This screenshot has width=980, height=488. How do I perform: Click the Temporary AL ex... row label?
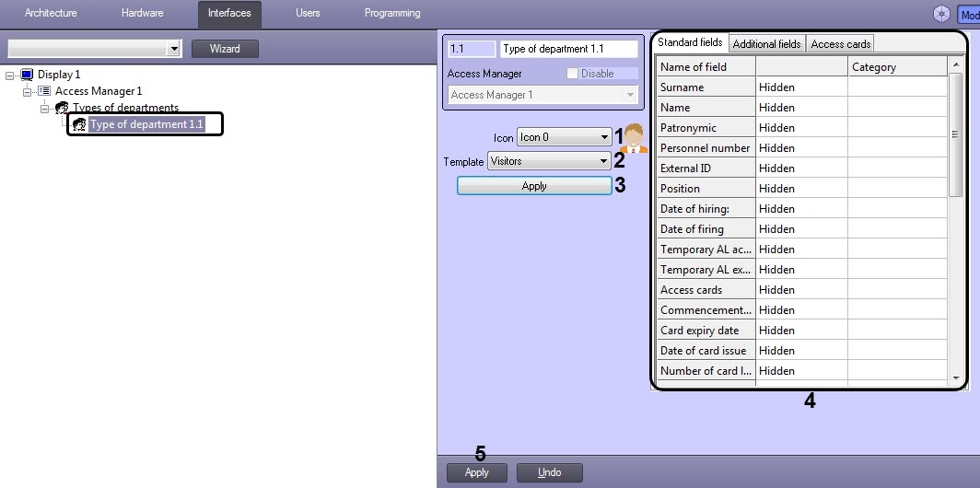coord(706,270)
